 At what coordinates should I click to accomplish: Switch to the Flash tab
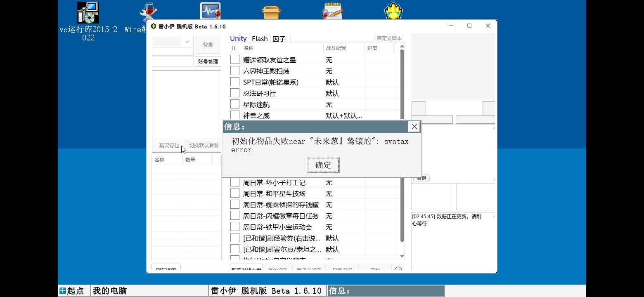(x=260, y=38)
